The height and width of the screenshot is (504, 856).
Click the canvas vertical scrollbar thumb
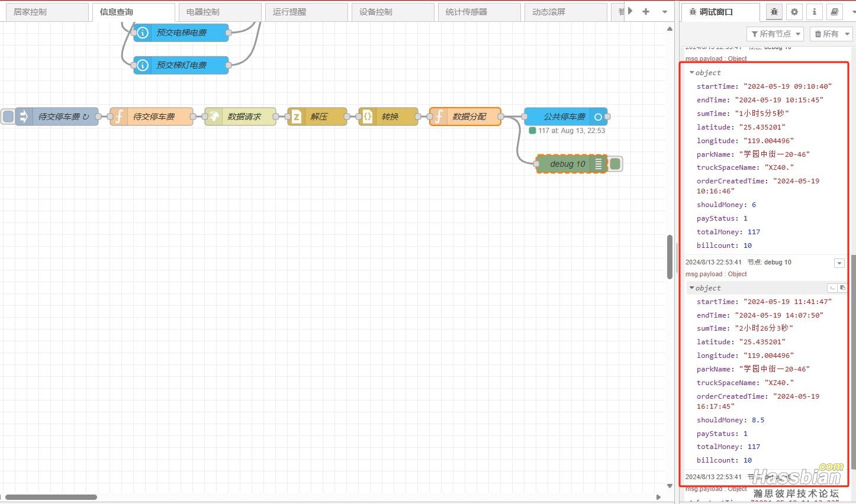(670, 257)
